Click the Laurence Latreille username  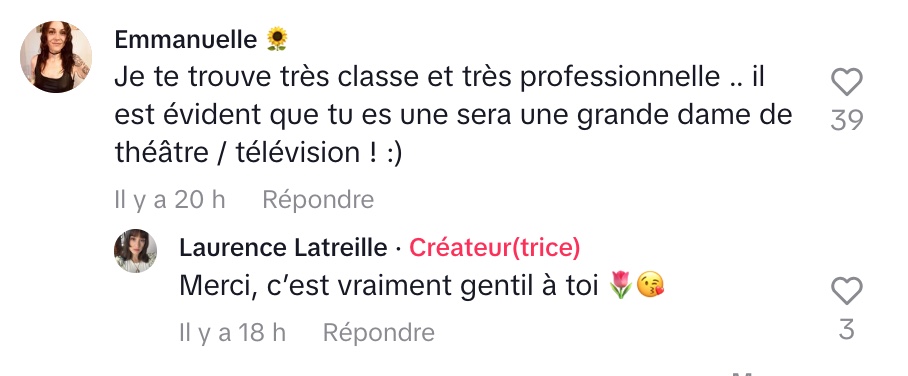tap(283, 248)
